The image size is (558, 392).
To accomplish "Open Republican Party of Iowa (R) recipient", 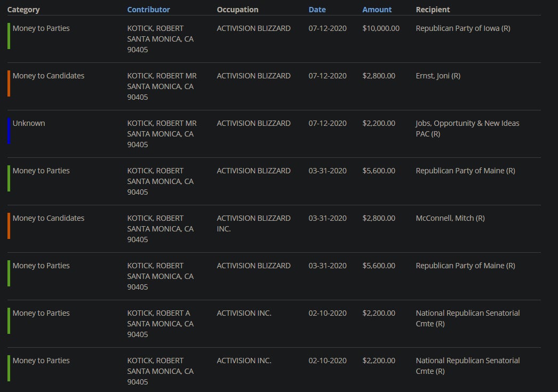I will pos(463,28).
